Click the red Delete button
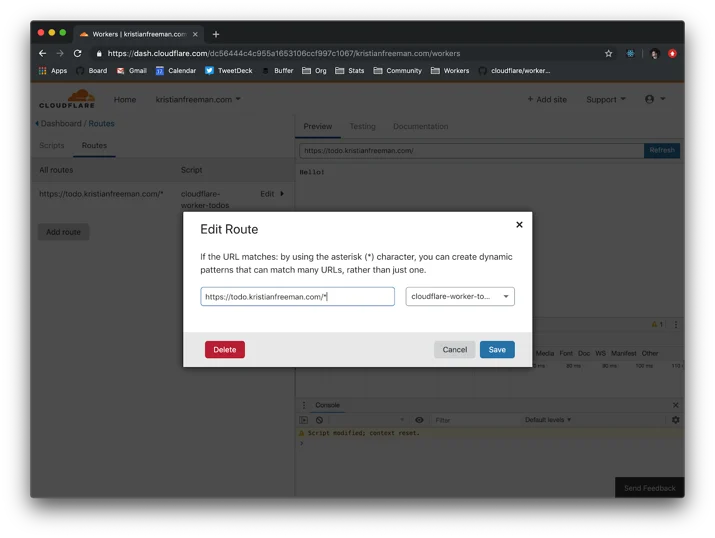 tap(225, 350)
